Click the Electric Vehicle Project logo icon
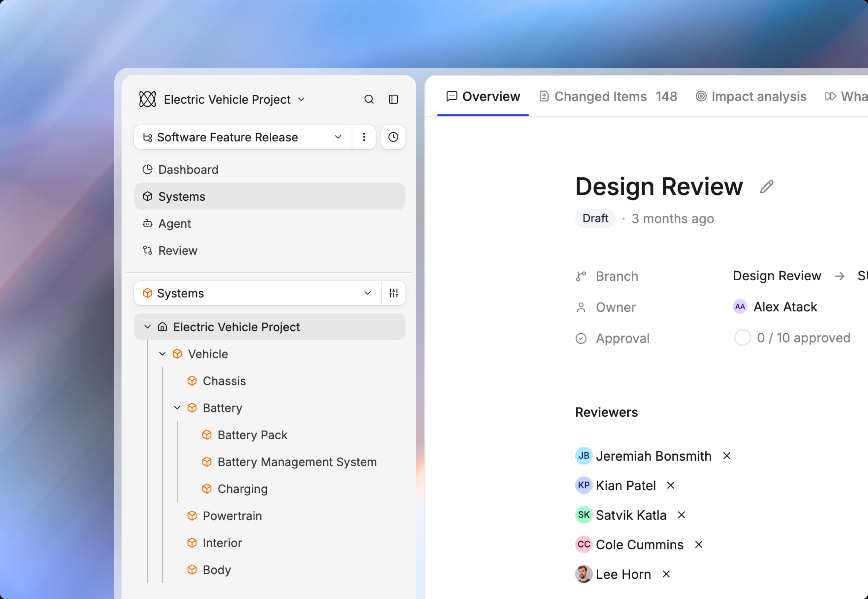 point(148,99)
